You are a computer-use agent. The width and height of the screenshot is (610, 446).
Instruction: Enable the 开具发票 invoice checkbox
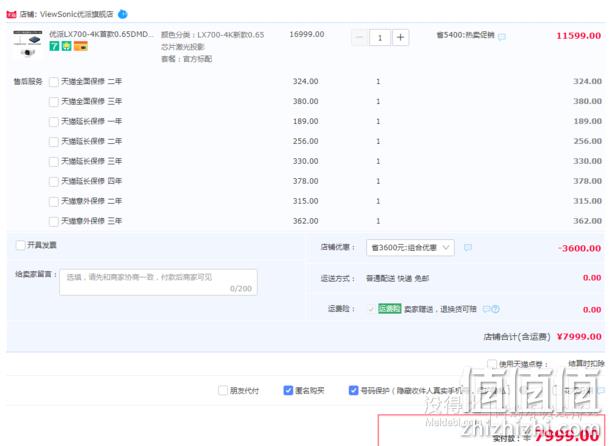click(20, 245)
